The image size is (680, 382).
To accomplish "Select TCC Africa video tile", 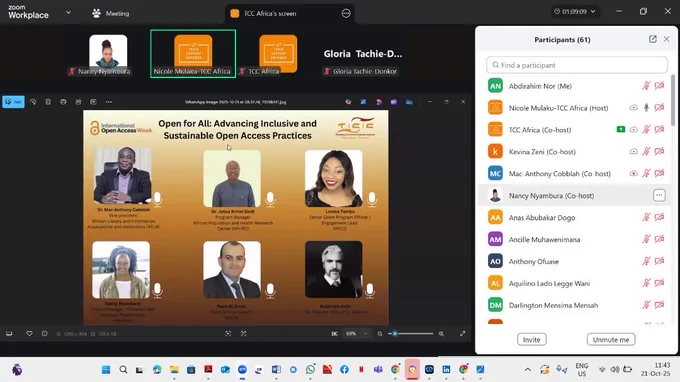I will (x=278, y=54).
